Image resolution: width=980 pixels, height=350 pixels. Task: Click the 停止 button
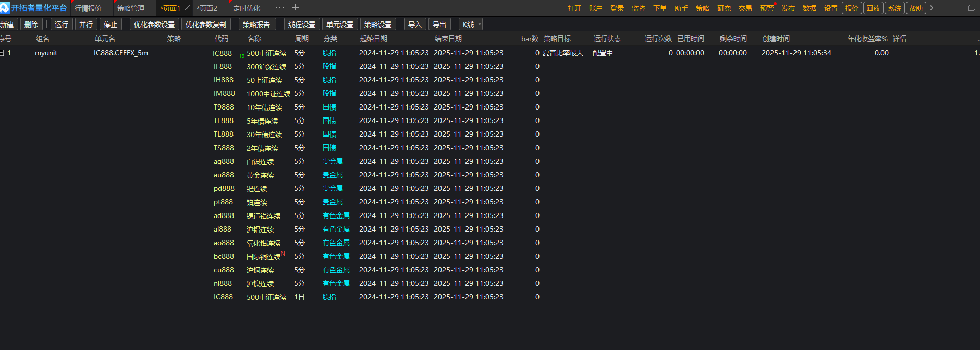click(111, 25)
